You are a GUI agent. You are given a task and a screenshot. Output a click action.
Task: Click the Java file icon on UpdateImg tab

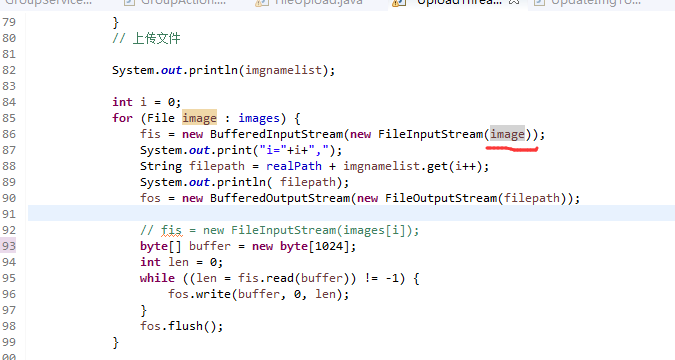(539, 3)
